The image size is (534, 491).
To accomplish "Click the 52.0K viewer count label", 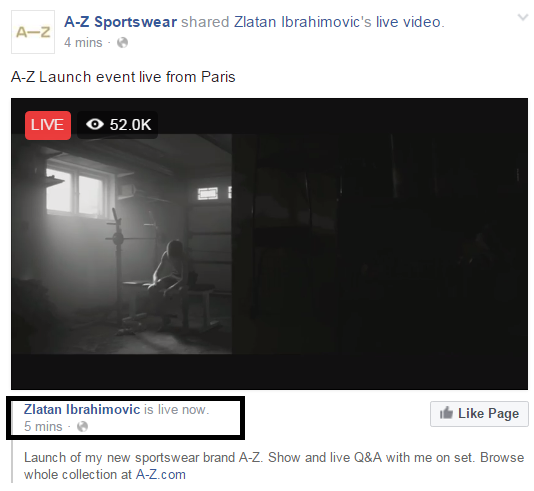I will [x=130, y=125].
